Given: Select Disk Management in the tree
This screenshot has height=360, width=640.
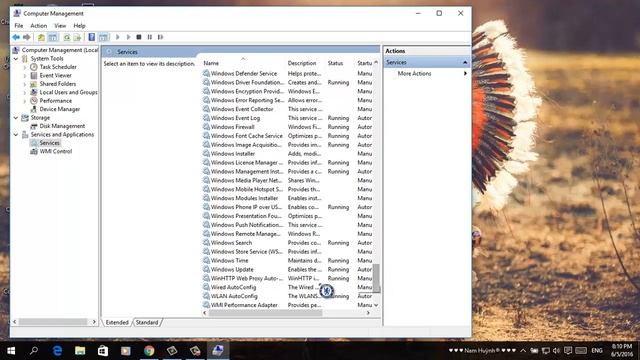Looking at the screenshot, I should coord(62,126).
